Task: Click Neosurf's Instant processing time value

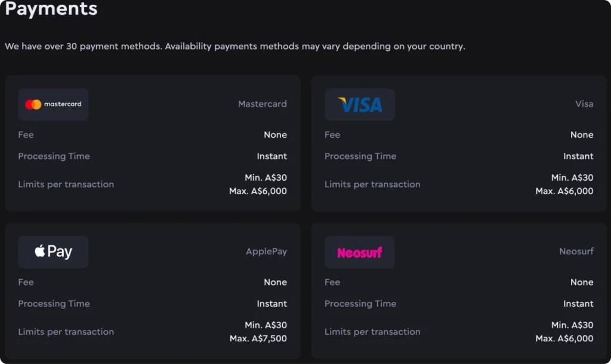Action: click(578, 304)
